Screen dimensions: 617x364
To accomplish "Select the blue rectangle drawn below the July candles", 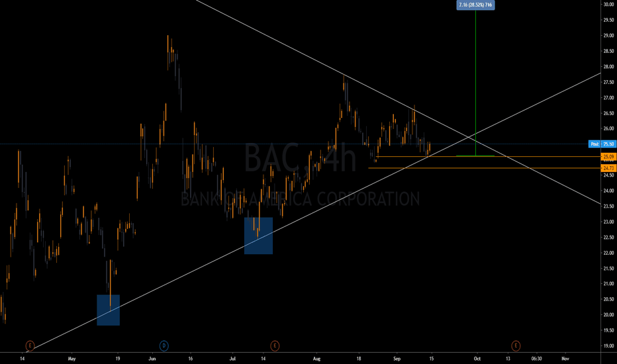I will (259, 236).
